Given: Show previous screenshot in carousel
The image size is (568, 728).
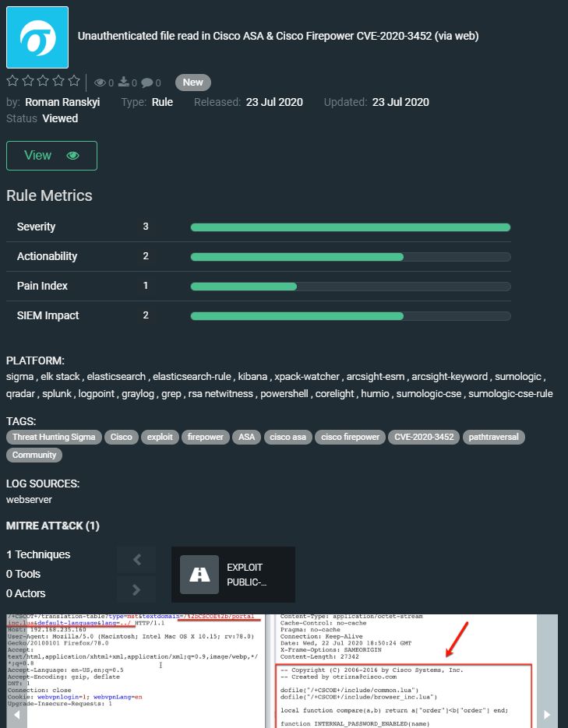Looking at the screenshot, I should [16, 715].
